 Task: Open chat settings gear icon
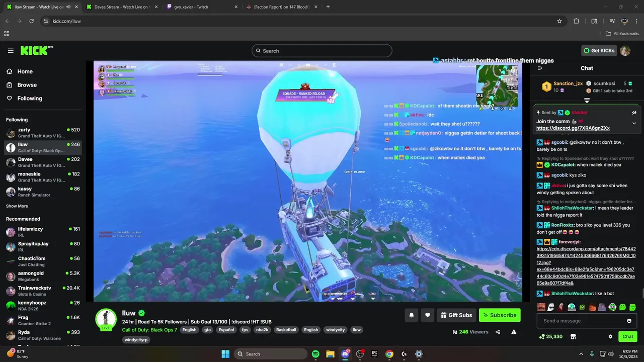tap(610, 337)
